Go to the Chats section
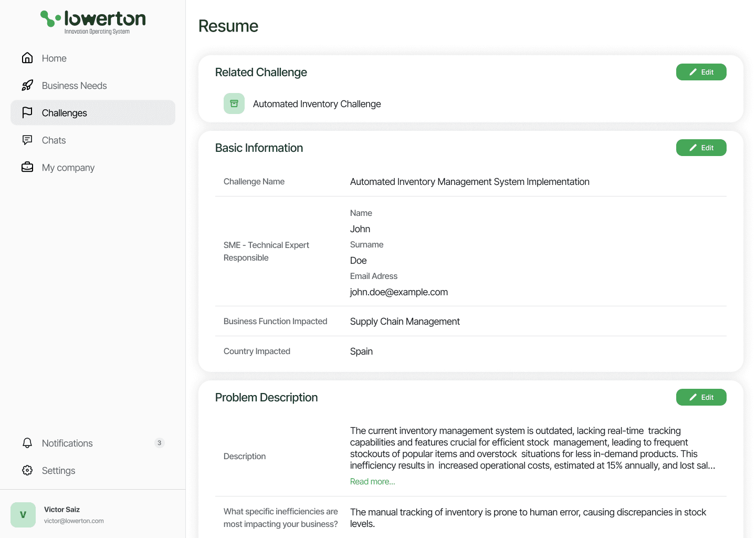 click(54, 140)
